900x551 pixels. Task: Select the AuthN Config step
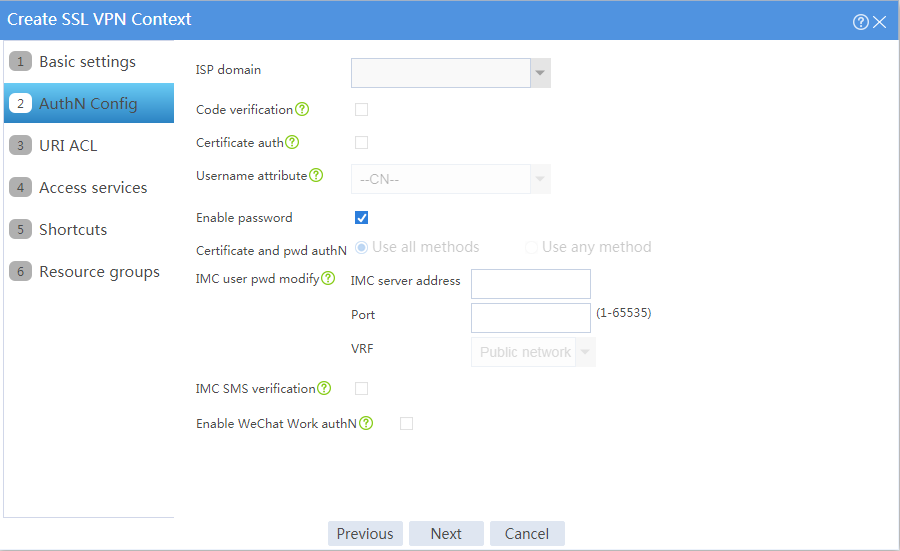[89, 103]
